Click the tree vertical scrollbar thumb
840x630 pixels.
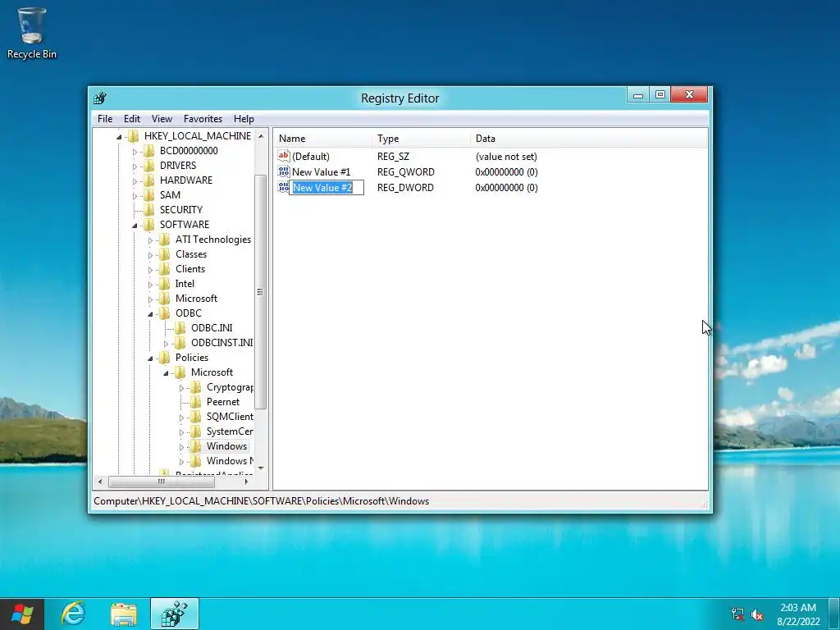click(x=261, y=292)
